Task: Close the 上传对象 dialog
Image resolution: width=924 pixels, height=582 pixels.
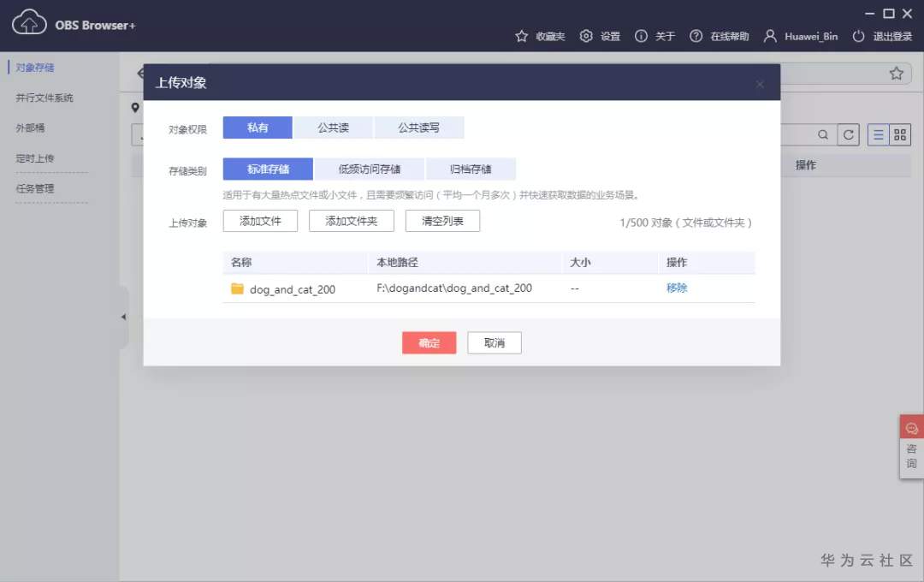Action: tap(760, 85)
